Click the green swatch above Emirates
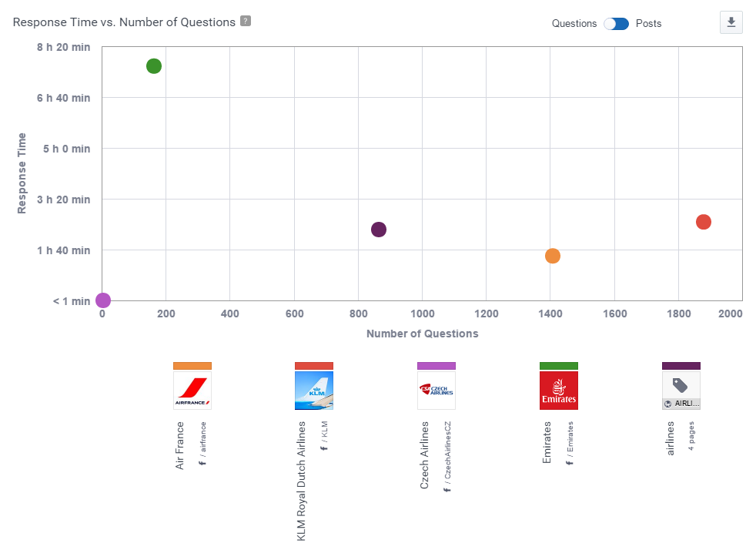This screenshot has height=550, width=756. [x=559, y=366]
